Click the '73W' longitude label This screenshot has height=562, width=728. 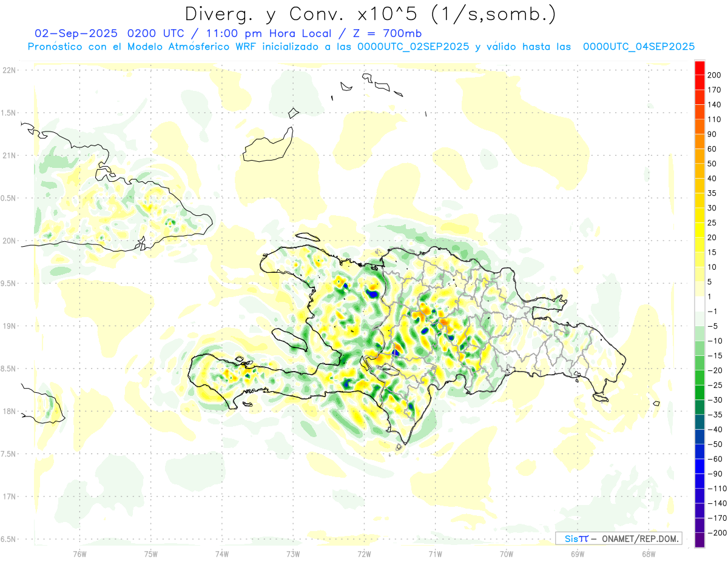pyautogui.click(x=293, y=554)
